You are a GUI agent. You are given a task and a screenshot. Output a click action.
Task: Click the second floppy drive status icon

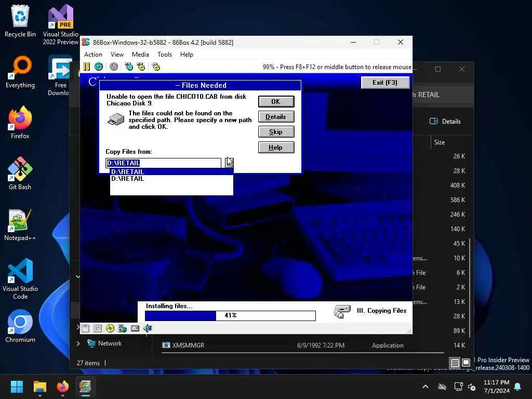[97, 328]
